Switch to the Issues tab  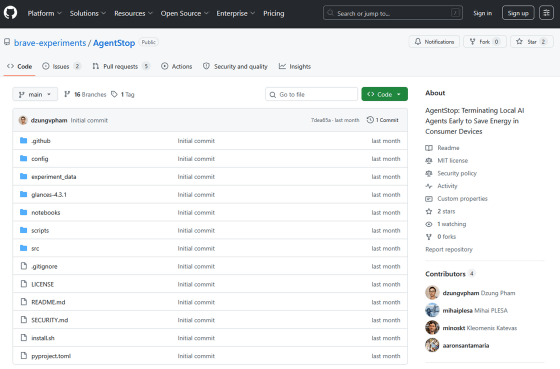point(61,66)
